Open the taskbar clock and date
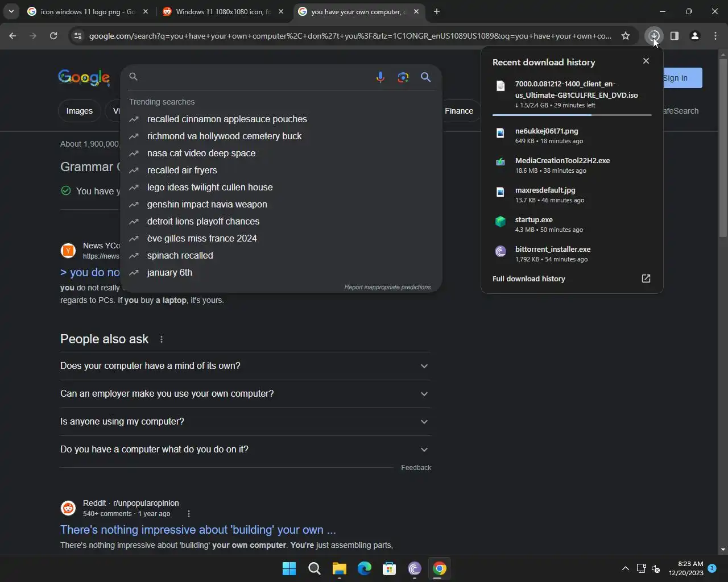 [x=686, y=568]
